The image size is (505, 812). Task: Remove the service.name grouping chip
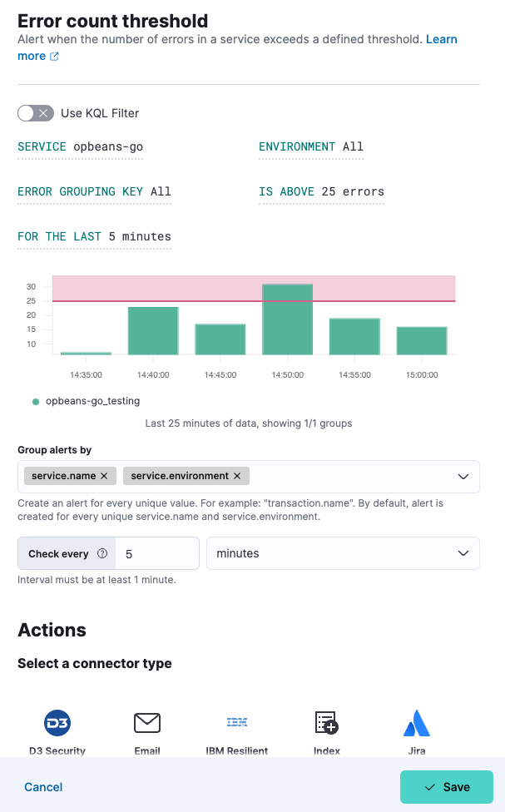coord(102,475)
